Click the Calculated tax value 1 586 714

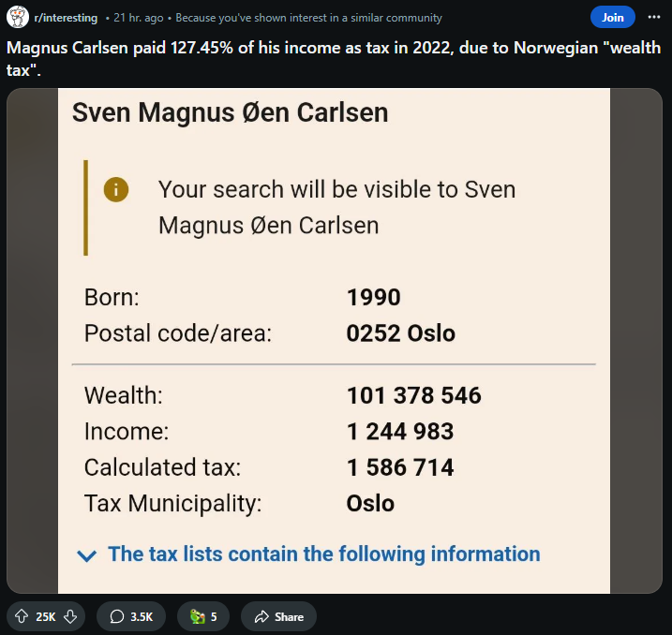[x=400, y=467]
